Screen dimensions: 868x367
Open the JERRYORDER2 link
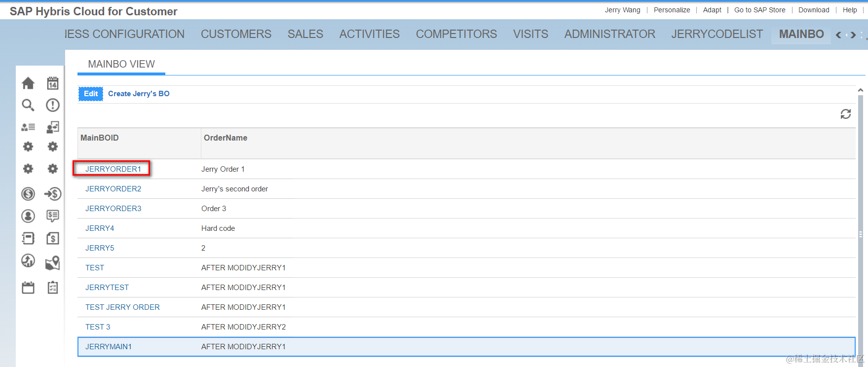(113, 189)
